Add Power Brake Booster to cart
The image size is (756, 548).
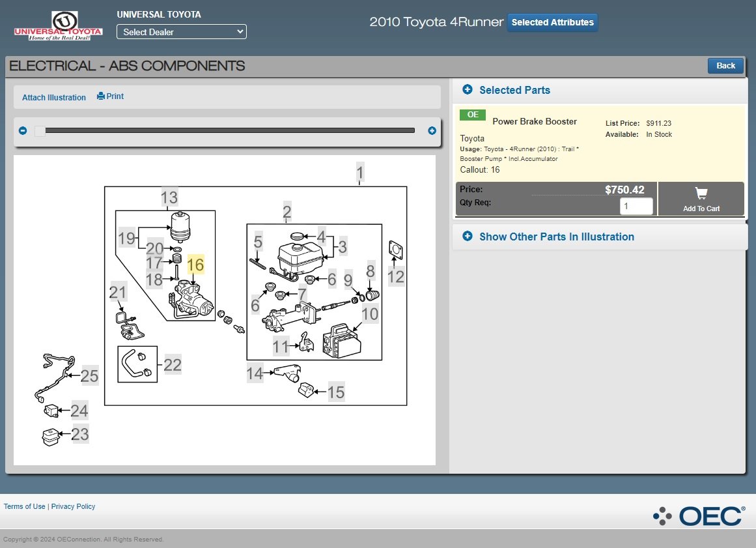click(x=701, y=199)
